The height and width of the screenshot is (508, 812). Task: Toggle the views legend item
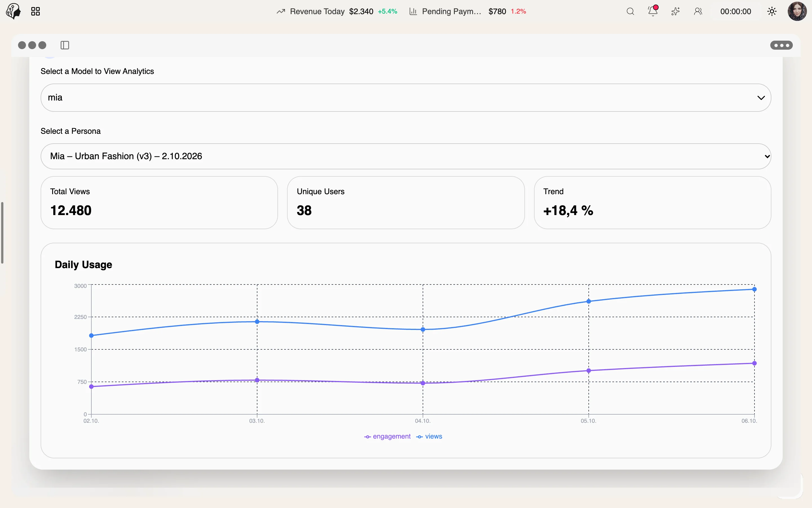pos(429,436)
